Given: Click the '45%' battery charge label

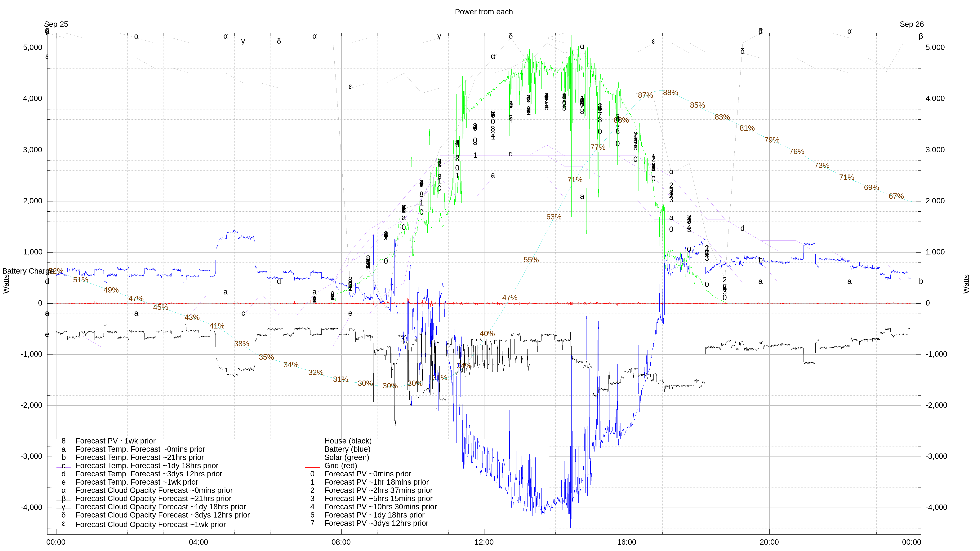Looking at the screenshot, I should (x=161, y=307).
